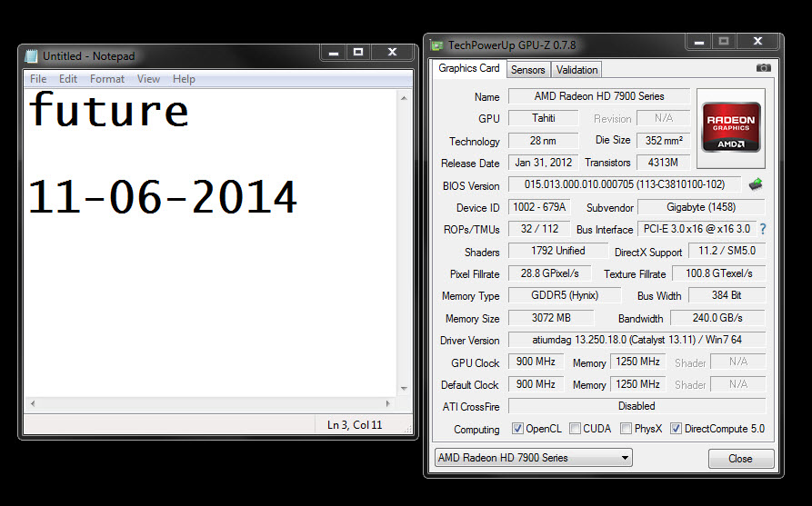Click the Close button in GPU-Z
The width and height of the screenshot is (812, 506).
(740, 459)
